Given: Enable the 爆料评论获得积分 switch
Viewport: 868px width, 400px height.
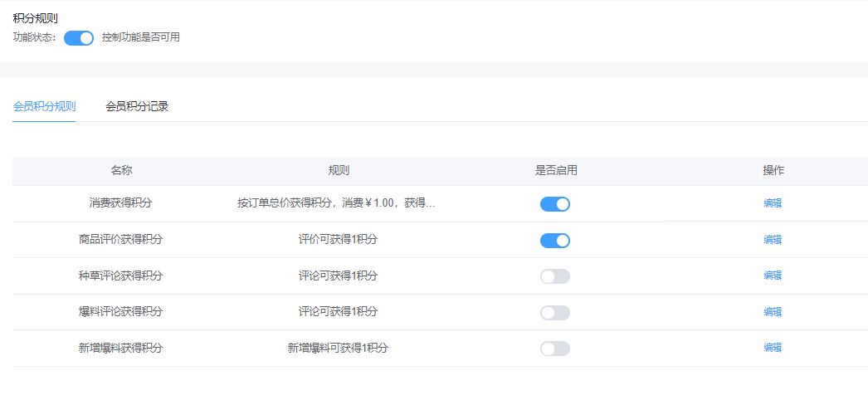Looking at the screenshot, I should [x=554, y=313].
